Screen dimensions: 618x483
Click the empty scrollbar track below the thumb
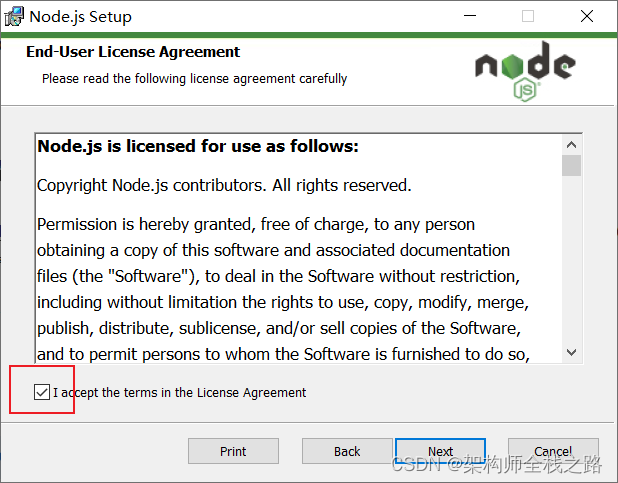[572, 260]
